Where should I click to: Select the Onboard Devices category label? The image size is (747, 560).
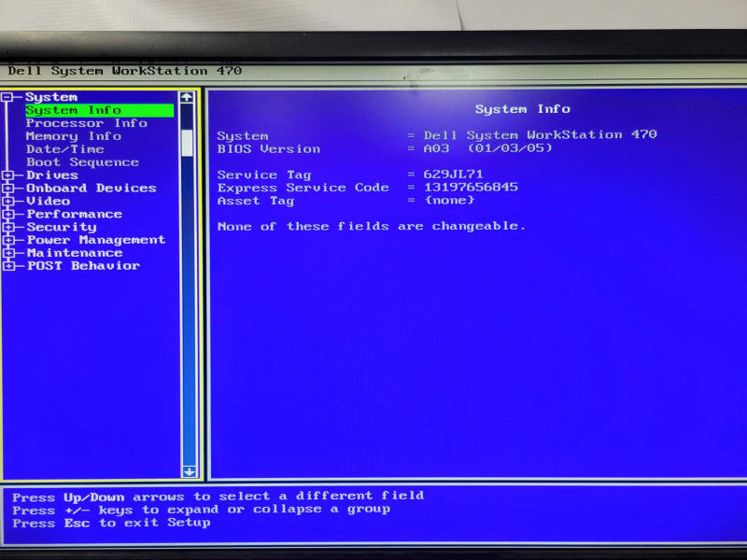point(91,189)
